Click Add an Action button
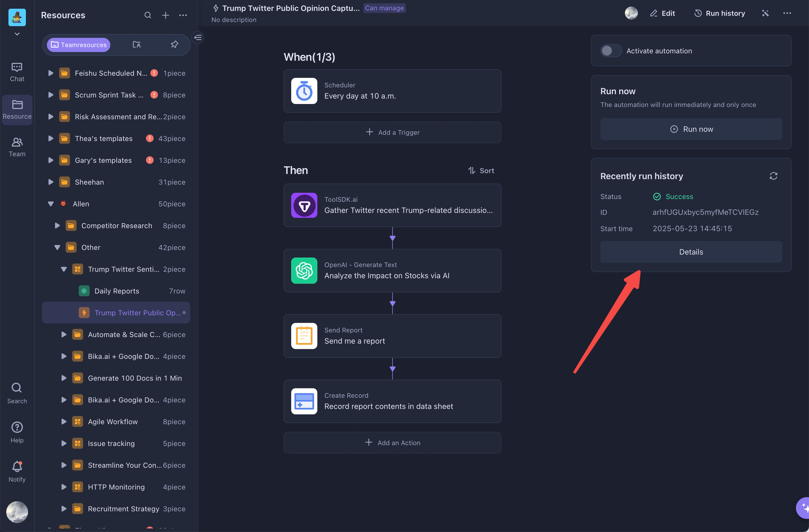 pyautogui.click(x=392, y=443)
